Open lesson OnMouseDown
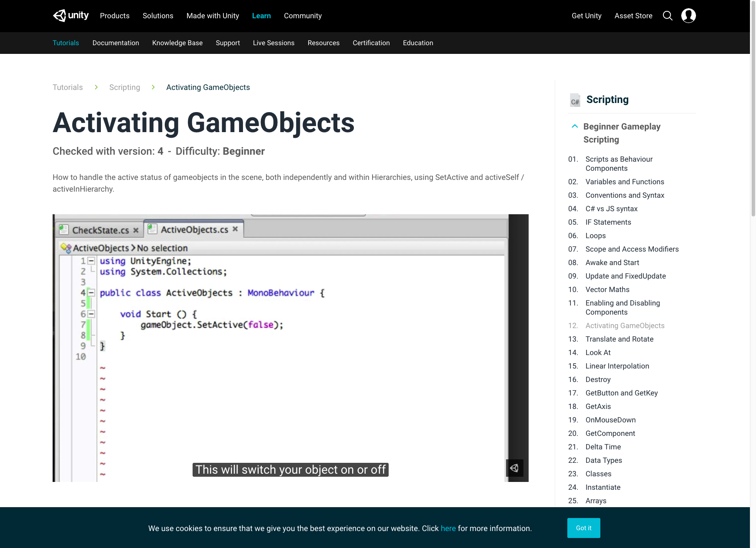 610,420
